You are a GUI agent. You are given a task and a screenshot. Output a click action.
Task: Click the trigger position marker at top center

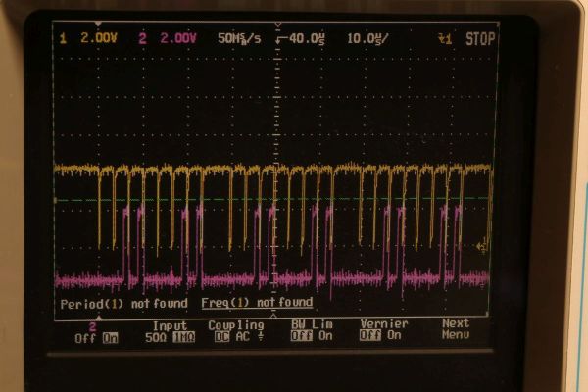280,41
